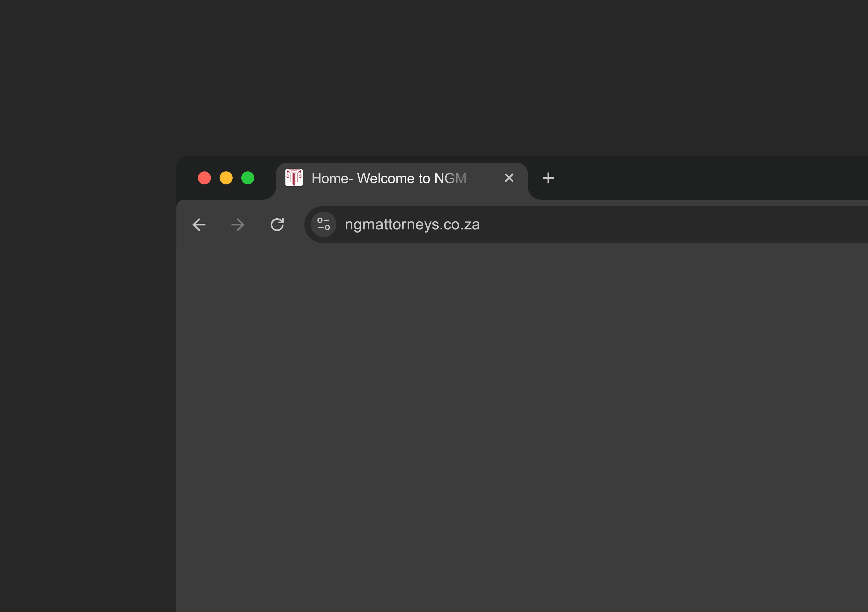The width and height of the screenshot is (868, 612).
Task: Click the ngmattorneys.co.za URL text
Action: point(412,224)
